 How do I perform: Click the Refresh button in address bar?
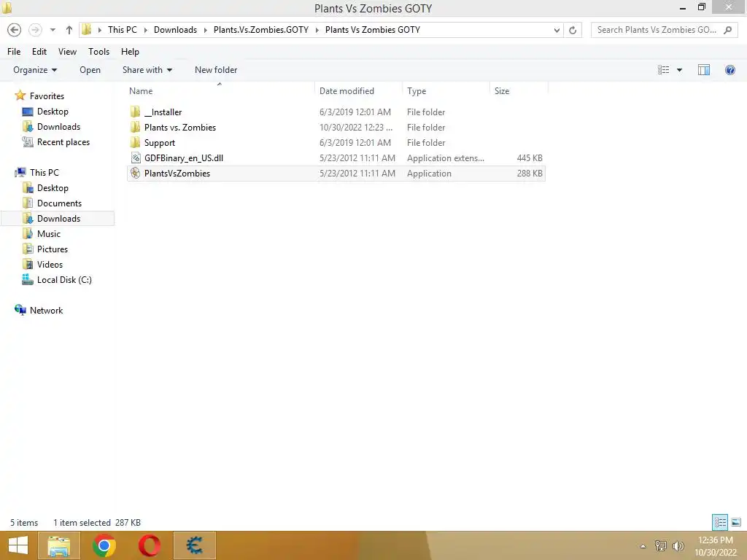pyautogui.click(x=573, y=30)
